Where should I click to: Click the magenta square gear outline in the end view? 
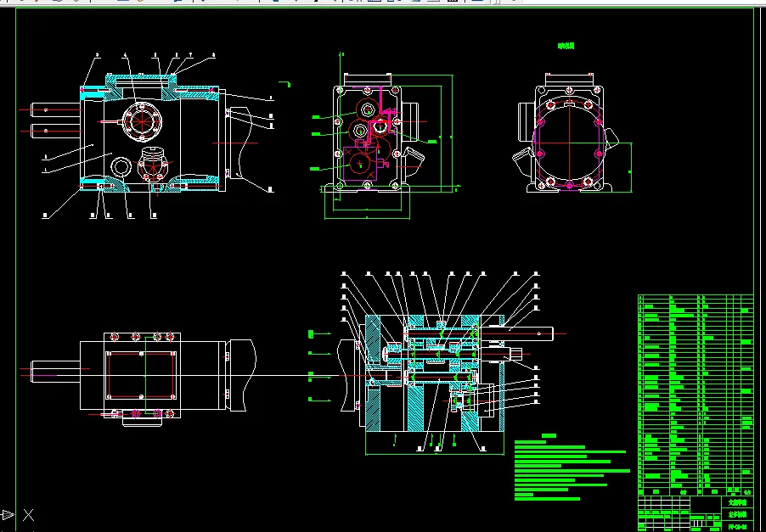[x=361, y=165]
